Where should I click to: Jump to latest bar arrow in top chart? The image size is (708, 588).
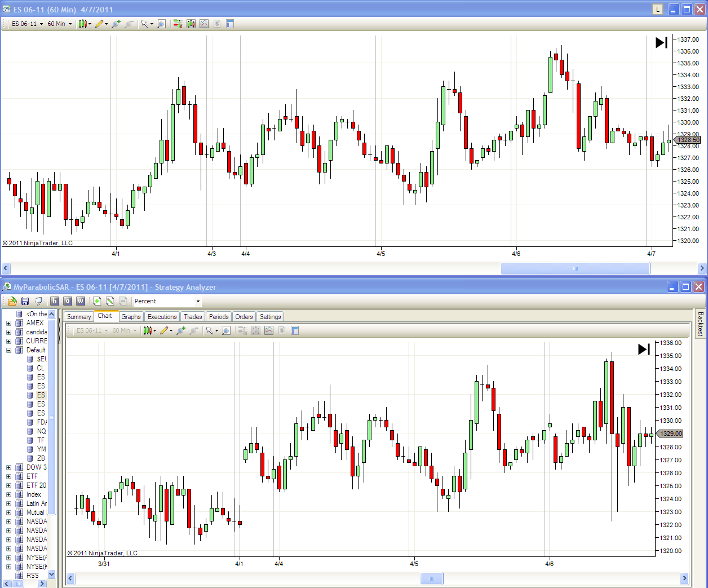[x=661, y=42]
